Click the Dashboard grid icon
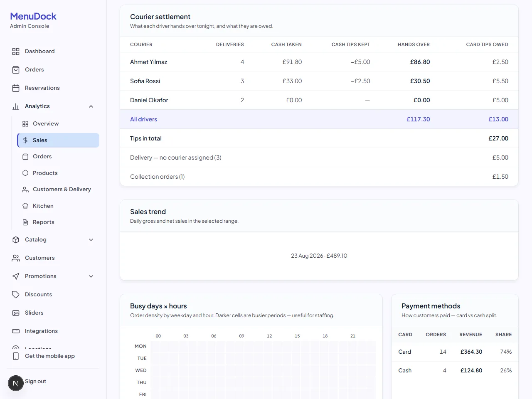532x399 pixels. 16,52
